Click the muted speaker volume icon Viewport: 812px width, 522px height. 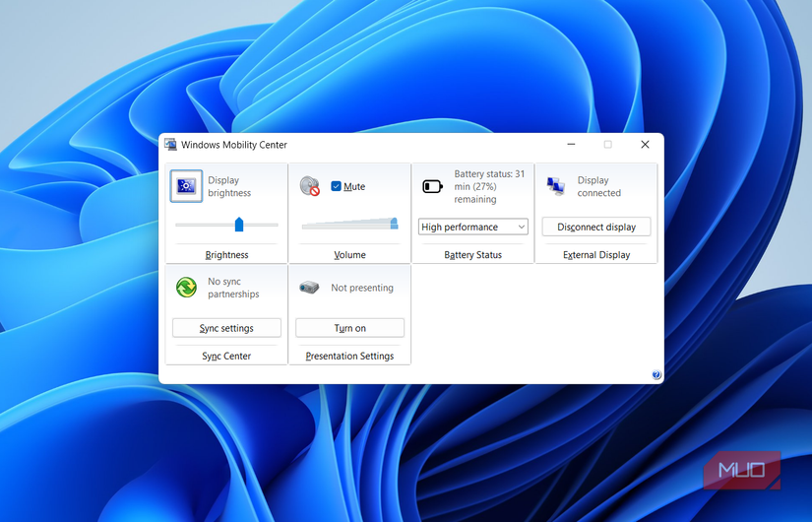310,185
